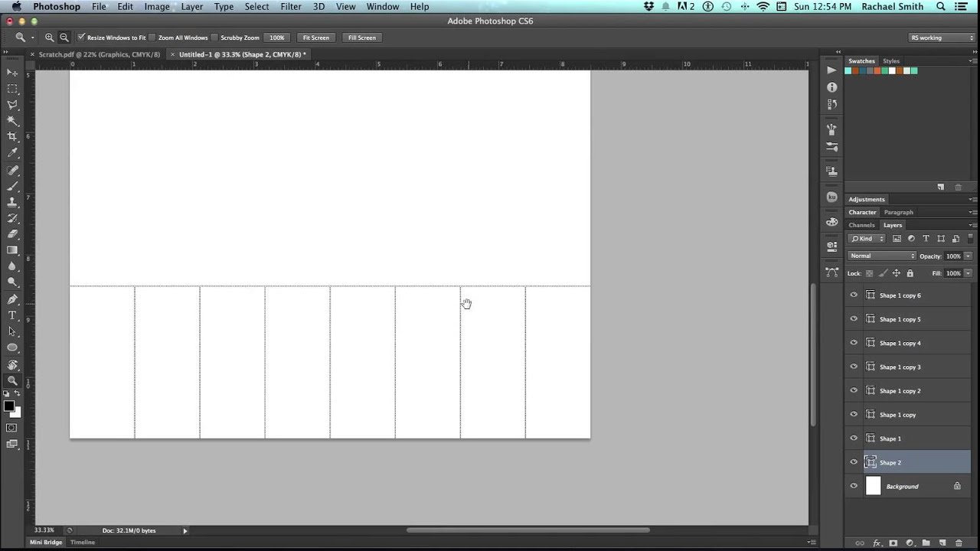Click Zoom Out magnifier in options bar
This screenshot has width=980, height=551.
tap(64, 37)
